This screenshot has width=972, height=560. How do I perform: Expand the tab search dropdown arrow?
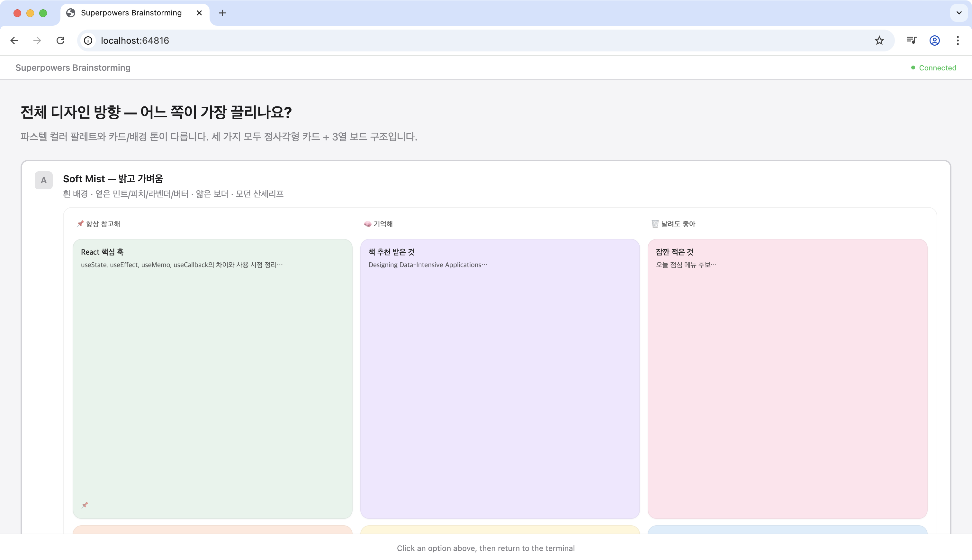(x=959, y=13)
